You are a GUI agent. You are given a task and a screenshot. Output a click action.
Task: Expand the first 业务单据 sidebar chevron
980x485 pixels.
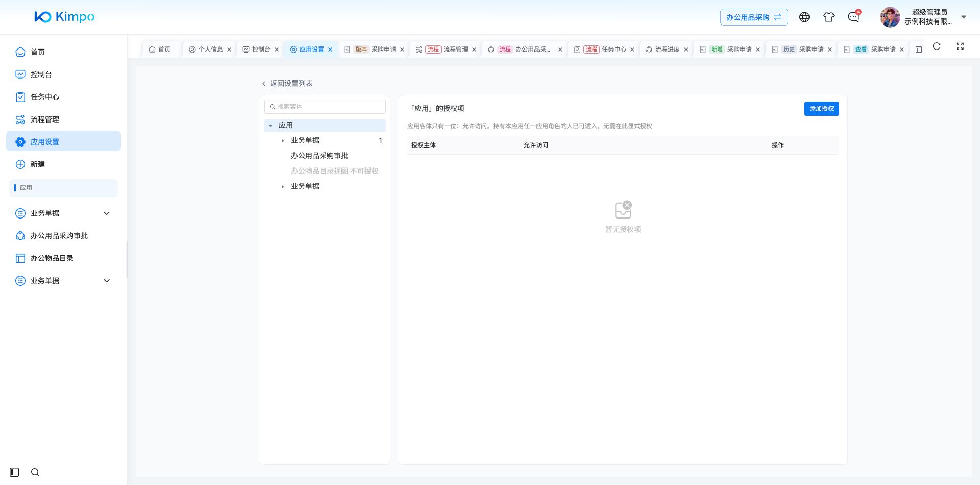(107, 213)
